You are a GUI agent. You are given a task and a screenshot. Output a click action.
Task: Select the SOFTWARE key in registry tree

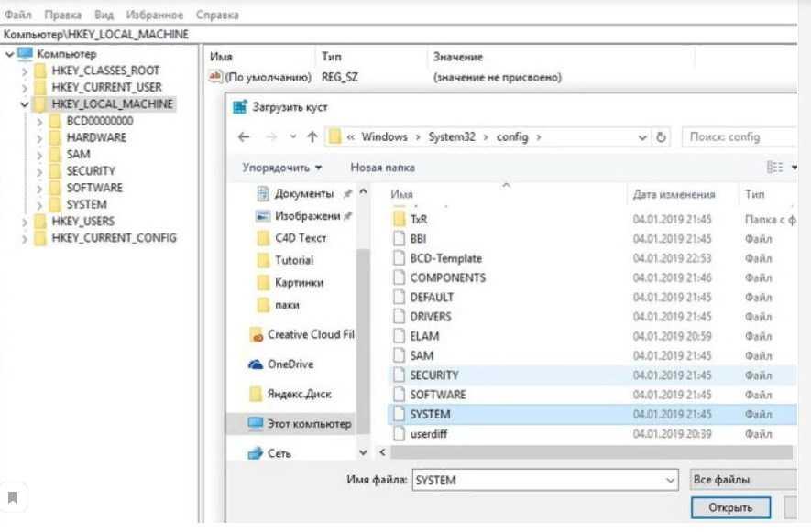[94, 188]
